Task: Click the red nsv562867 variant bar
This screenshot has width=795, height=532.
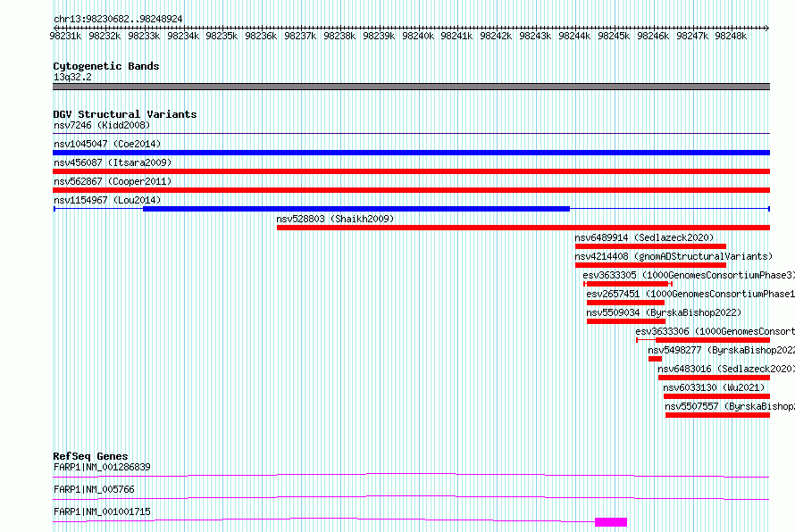Action: pos(411,190)
